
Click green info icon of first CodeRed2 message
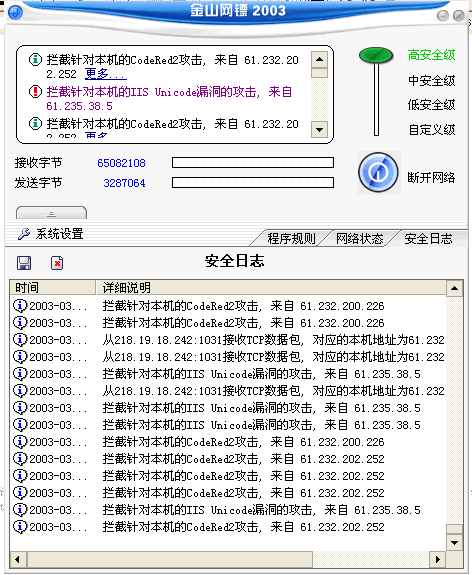coord(35,59)
